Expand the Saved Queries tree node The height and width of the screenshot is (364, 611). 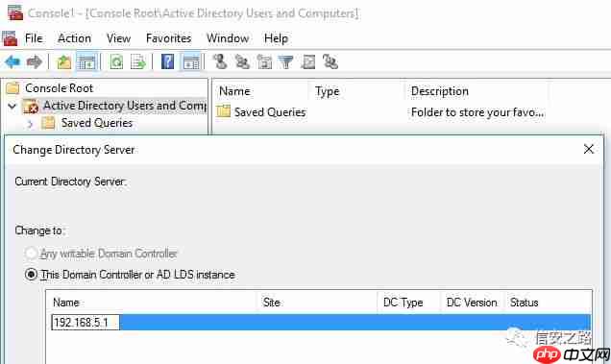click(30, 124)
